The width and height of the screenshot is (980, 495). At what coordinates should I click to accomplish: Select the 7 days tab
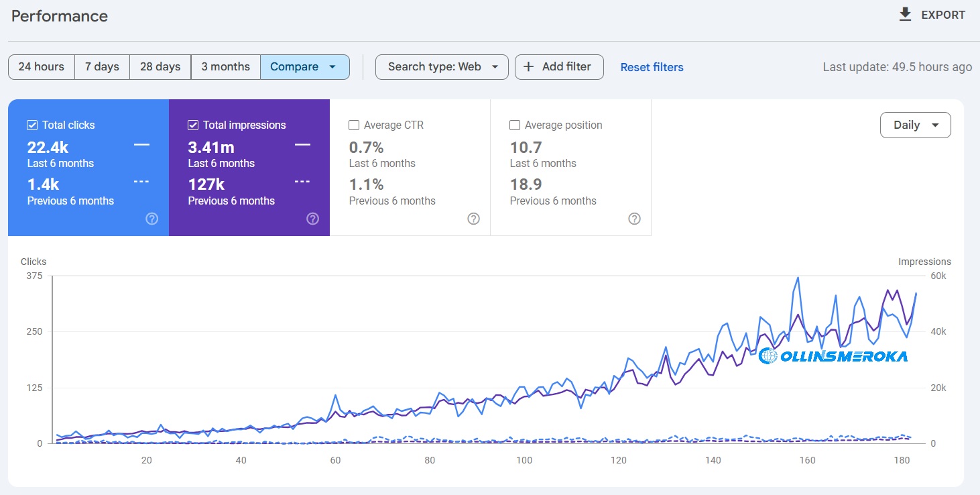point(102,66)
